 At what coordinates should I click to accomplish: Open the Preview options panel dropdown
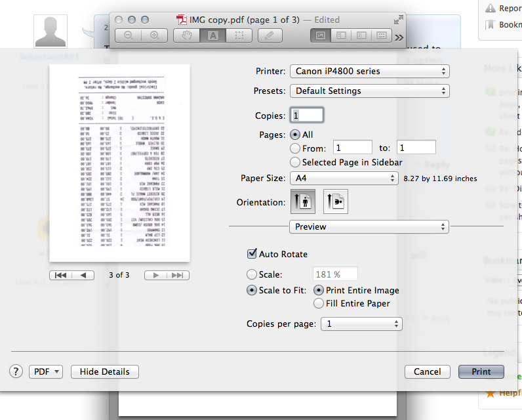(369, 227)
